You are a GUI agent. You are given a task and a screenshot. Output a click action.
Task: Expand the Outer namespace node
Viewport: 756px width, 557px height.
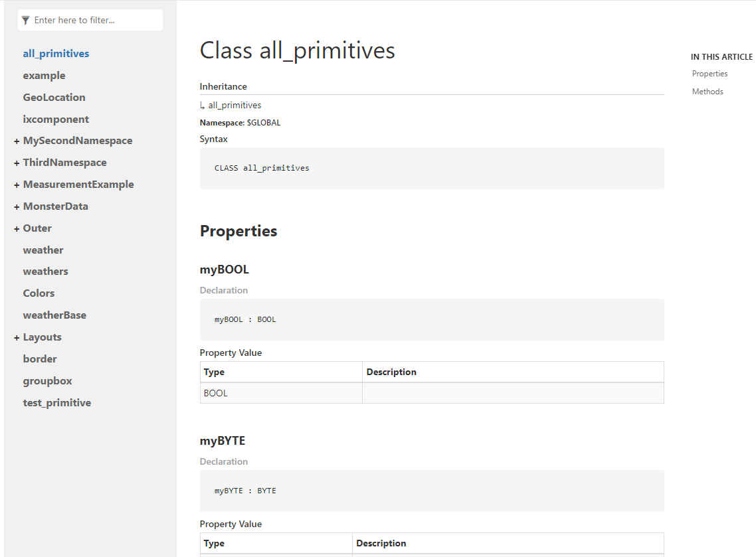pos(16,228)
